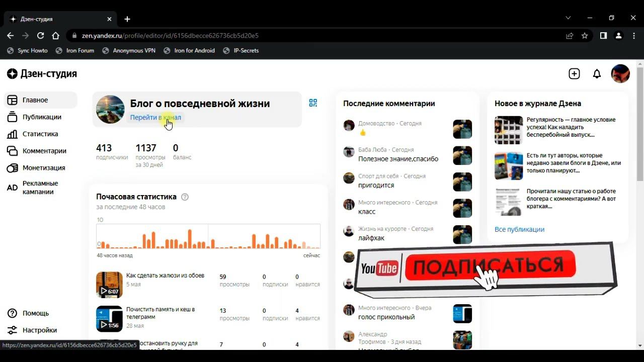The height and width of the screenshot is (362, 644).
Task: Open the title Как сделать жалюзи из обоев
Action: coord(165,276)
